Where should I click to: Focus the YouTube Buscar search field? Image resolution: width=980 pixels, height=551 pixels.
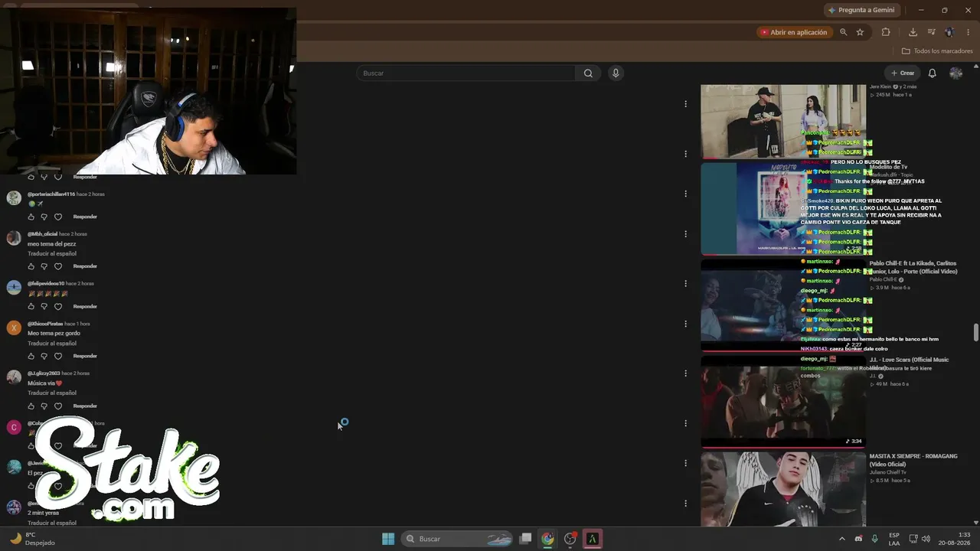pos(465,73)
